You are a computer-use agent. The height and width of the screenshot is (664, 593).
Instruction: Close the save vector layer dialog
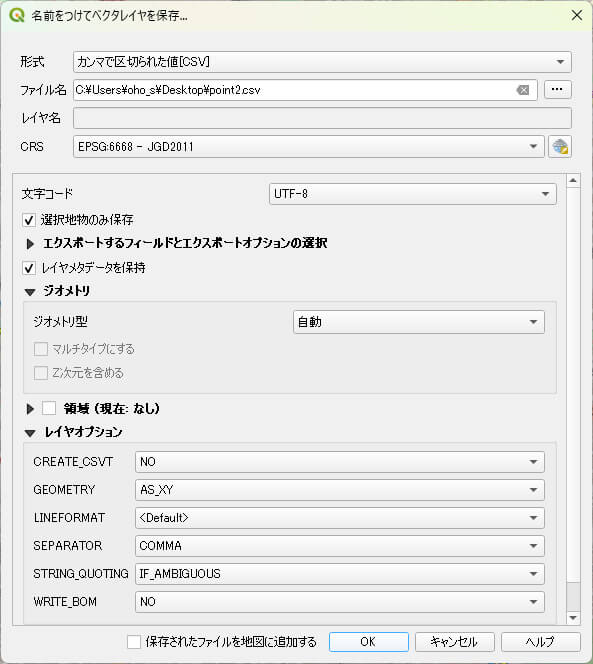(576, 16)
